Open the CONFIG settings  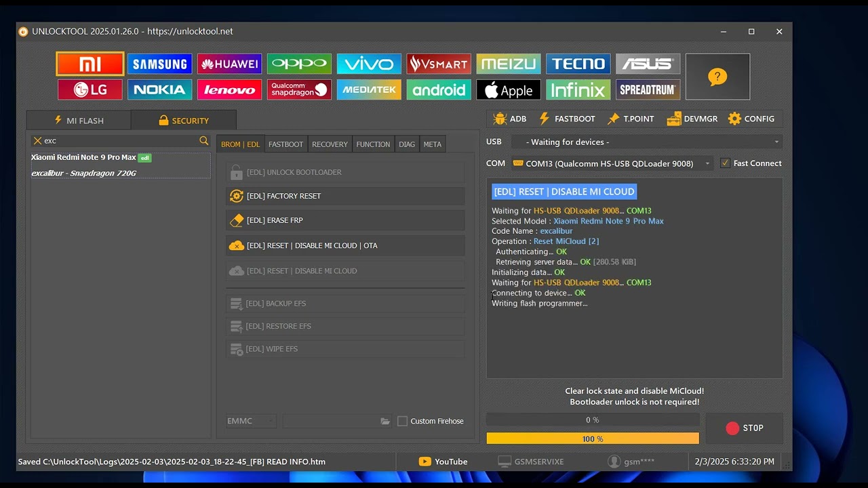[x=751, y=119]
